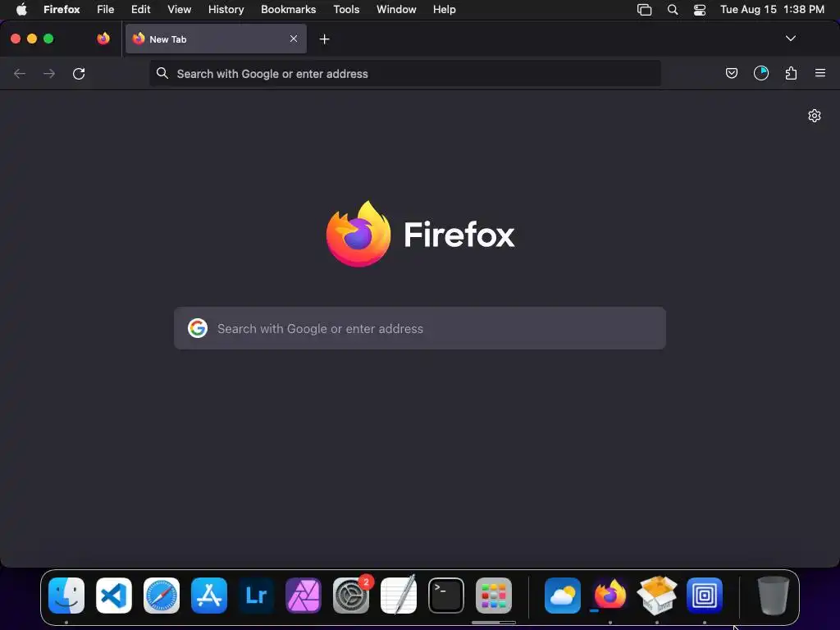This screenshot has width=840, height=630.
Task: Click the back navigation arrow
Action: (20, 73)
